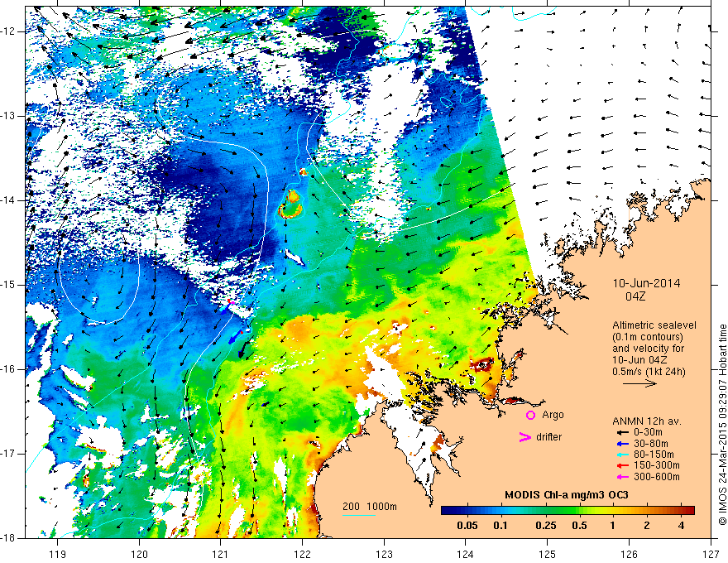Click latitude label -17 on left axis
This screenshot has width=728, height=563.
pos(8,454)
